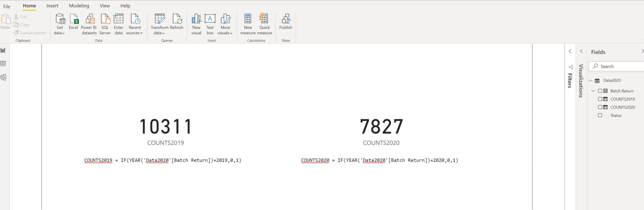
Task: Open the Get data dropdown arrow
Action: click(x=64, y=33)
